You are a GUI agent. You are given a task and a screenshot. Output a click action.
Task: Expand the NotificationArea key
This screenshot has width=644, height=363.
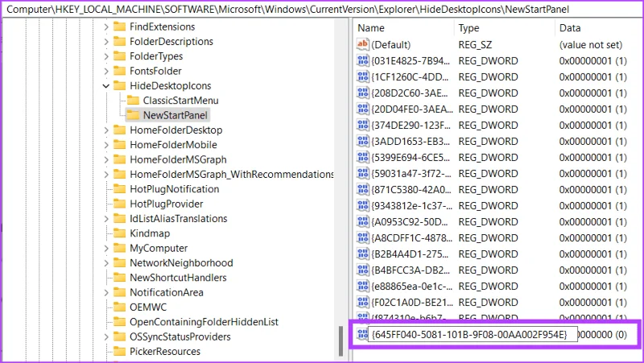coord(106,292)
